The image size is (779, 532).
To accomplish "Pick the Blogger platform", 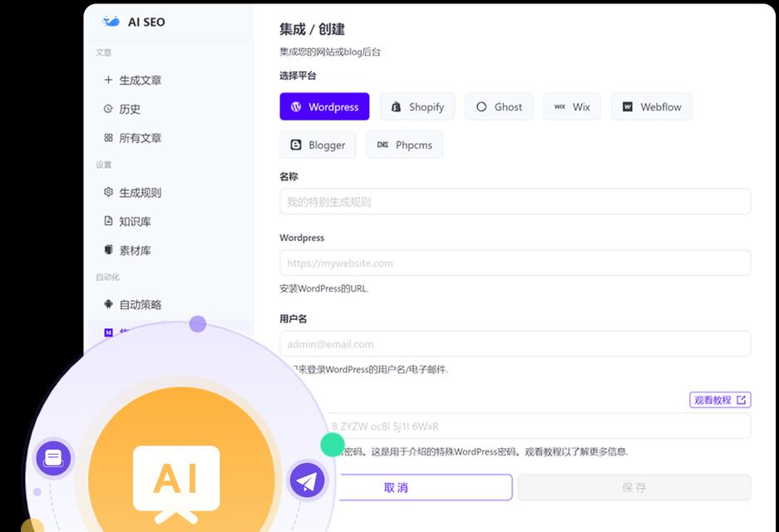I will (318, 145).
